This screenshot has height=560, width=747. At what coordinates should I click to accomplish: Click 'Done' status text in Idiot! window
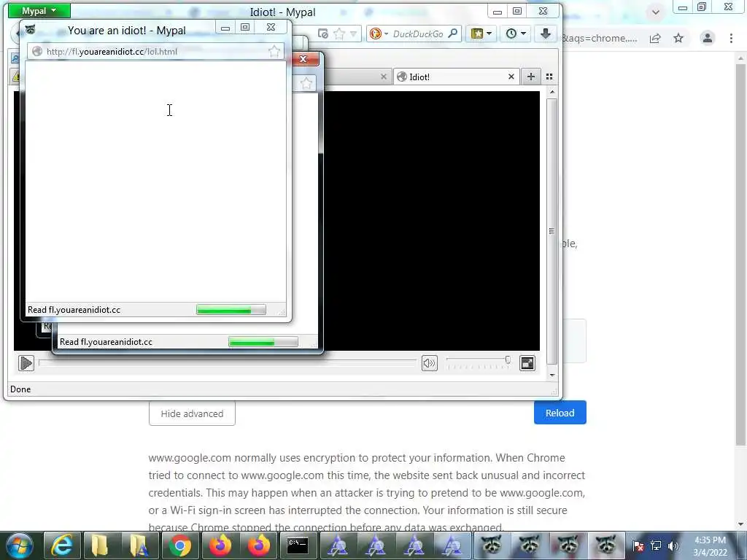pyautogui.click(x=20, y=389)
